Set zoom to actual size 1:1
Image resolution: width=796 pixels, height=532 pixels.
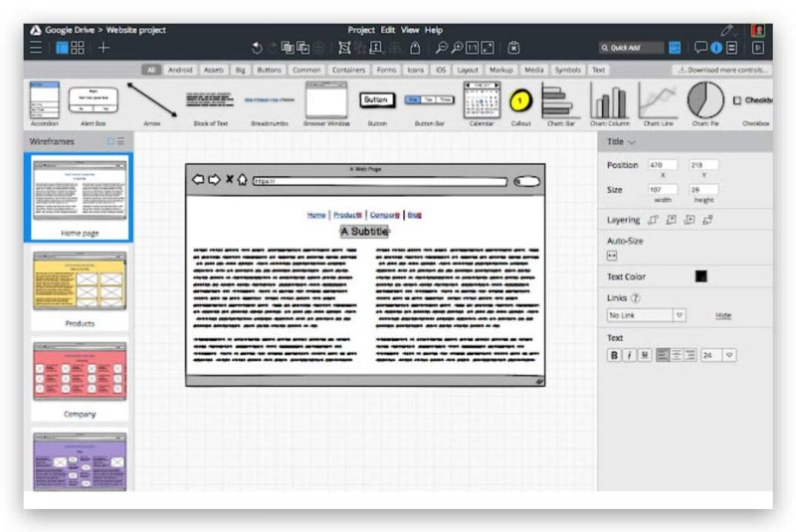pos(472,48)
